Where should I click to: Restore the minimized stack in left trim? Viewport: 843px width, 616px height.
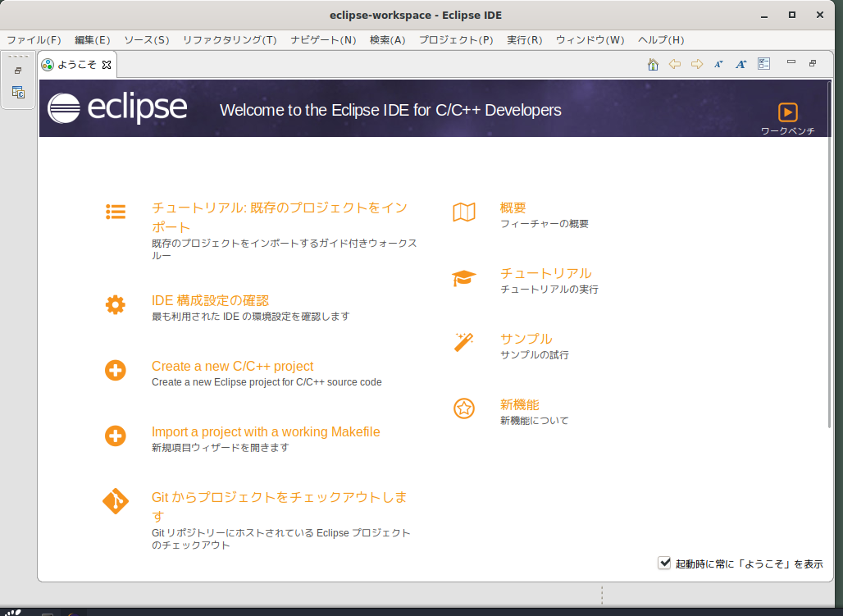coord(18,71)
